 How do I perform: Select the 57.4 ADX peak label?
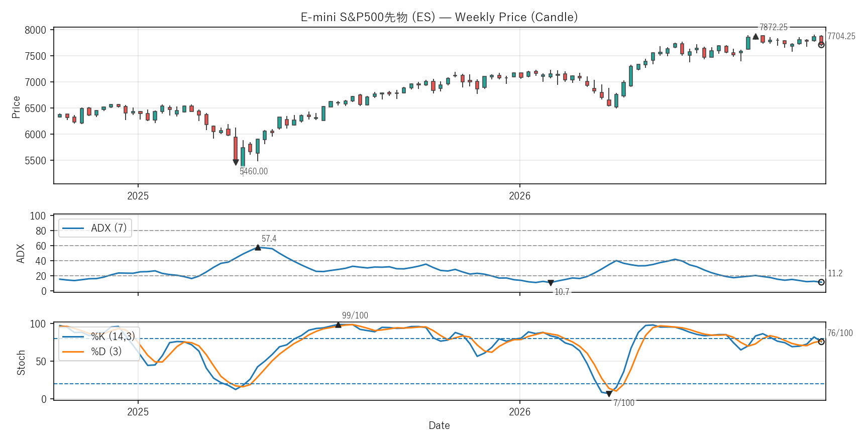[x=269, y=239]
